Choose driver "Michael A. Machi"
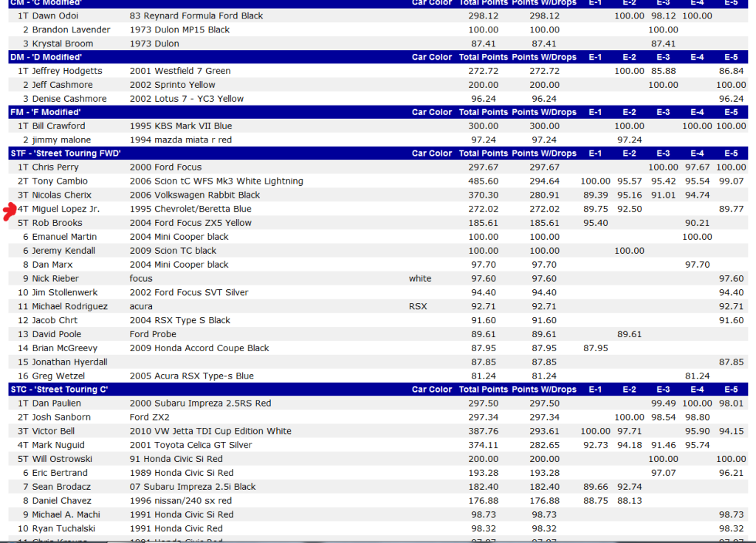The width and height of the screenshot is (756, 543). coord(66,516)
